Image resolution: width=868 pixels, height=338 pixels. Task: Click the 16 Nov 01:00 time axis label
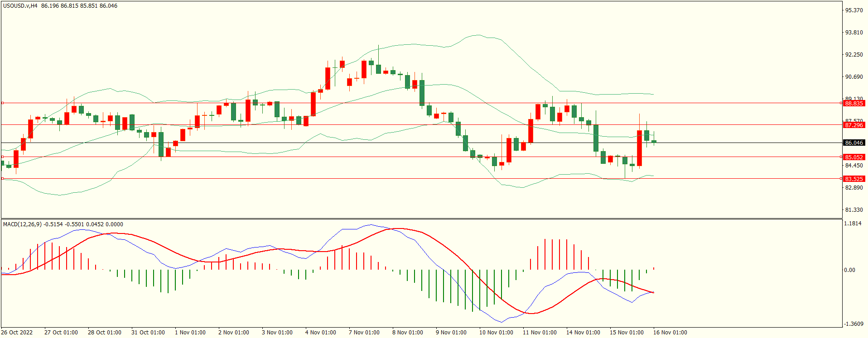(670, 333)
